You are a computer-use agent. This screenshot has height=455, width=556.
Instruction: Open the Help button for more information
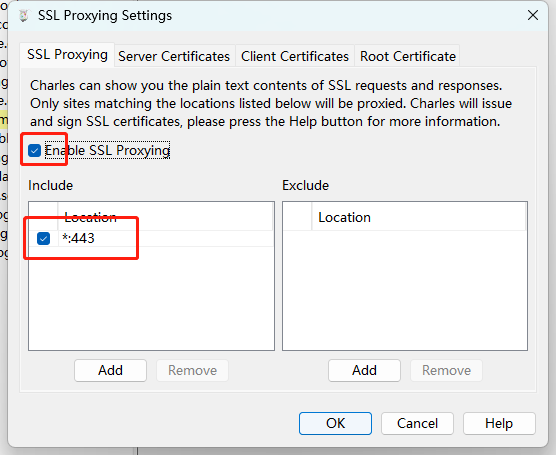coord(499,423)
